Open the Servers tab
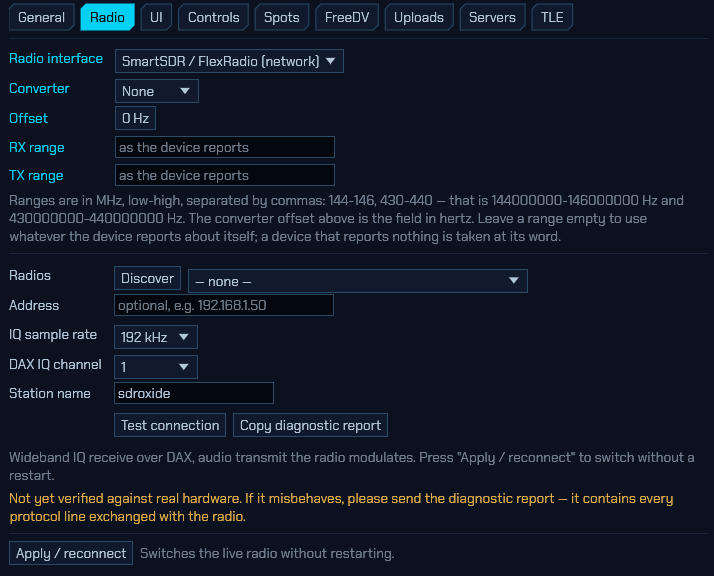The width and height of the screenshot is (714, 576). [x=492, y=17]
